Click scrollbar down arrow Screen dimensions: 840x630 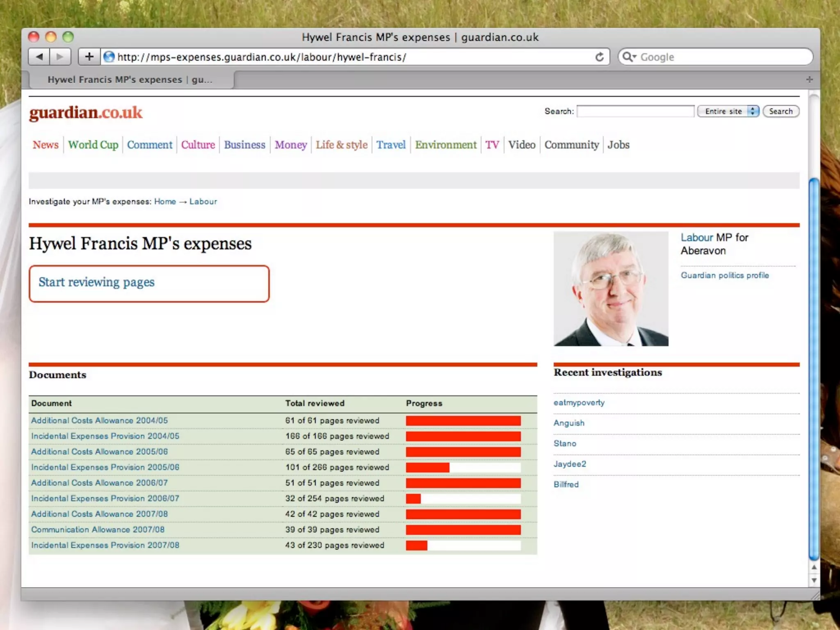814,580
